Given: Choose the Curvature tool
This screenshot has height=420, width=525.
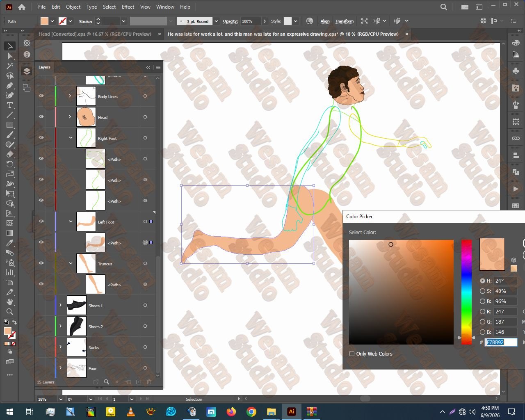Looking at the screenshot, I should coord(10,95).
